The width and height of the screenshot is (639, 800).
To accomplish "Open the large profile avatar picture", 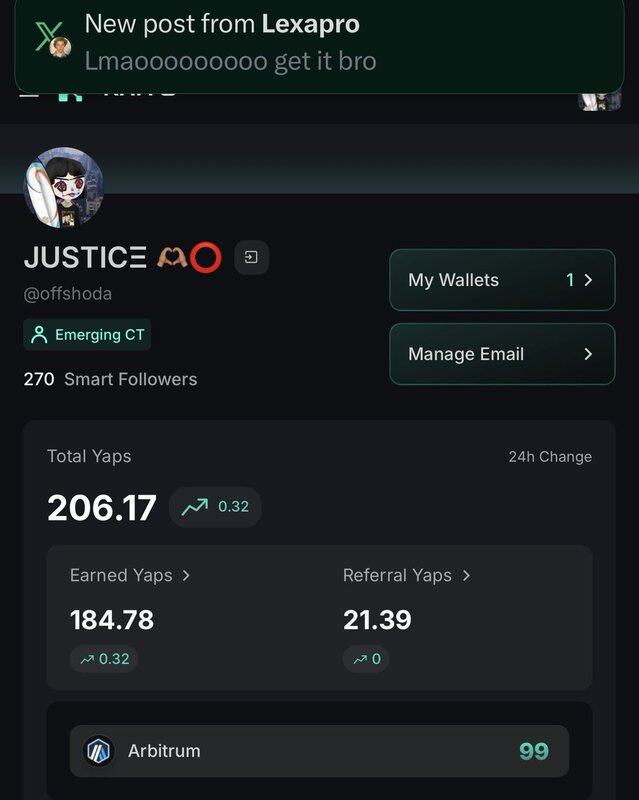I will click(x=63, y=188).
